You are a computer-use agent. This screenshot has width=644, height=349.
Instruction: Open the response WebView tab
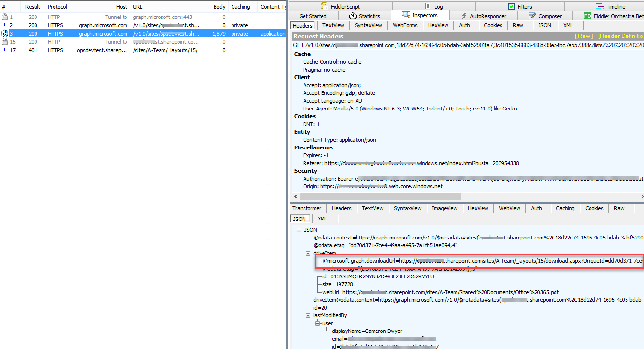click(509, 208)
